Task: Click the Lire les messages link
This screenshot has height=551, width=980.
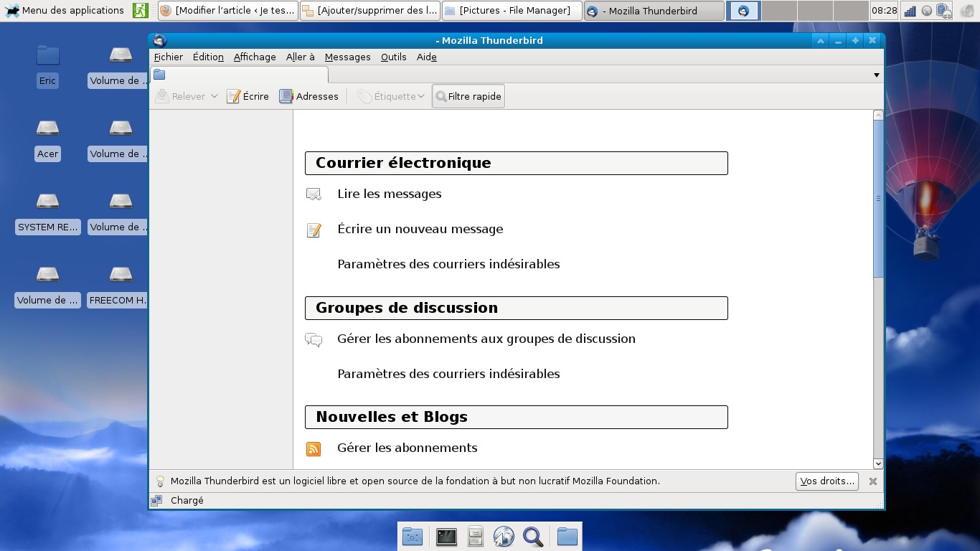Action: click(x=390, y=194)
